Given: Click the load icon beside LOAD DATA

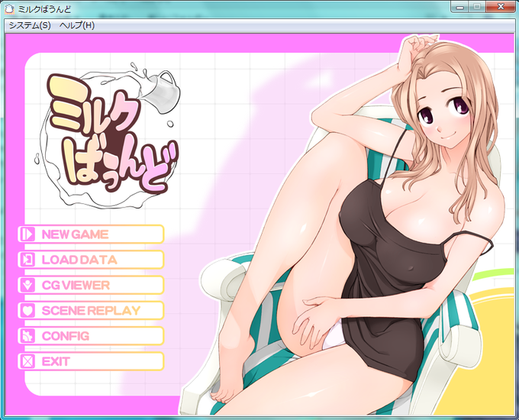Looking at the screenshot, I should tap(27, 260).
